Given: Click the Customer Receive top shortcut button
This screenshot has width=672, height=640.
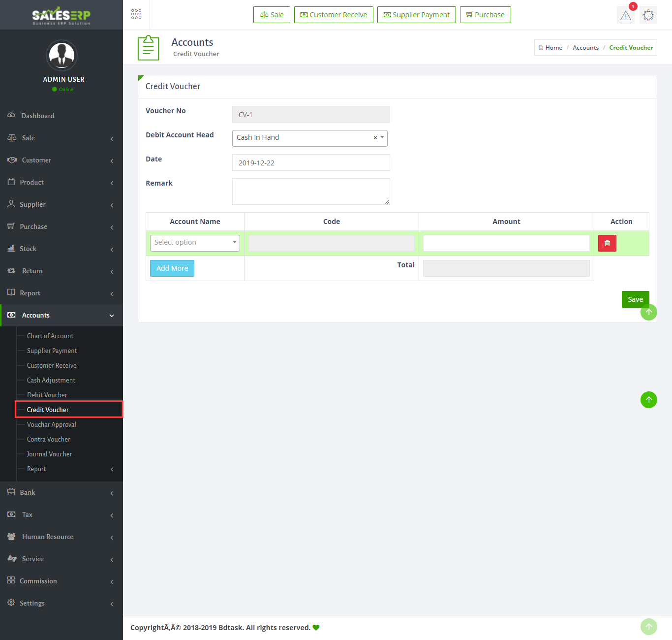Looking at the screenshot, I should click(334, 15).
